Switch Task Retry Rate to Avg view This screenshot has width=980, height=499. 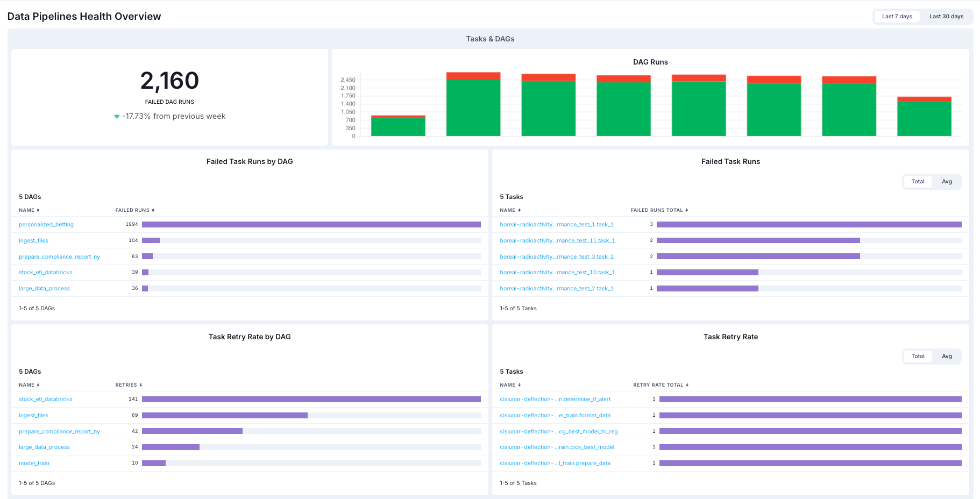pyautogui.click(x=947, y=356)
